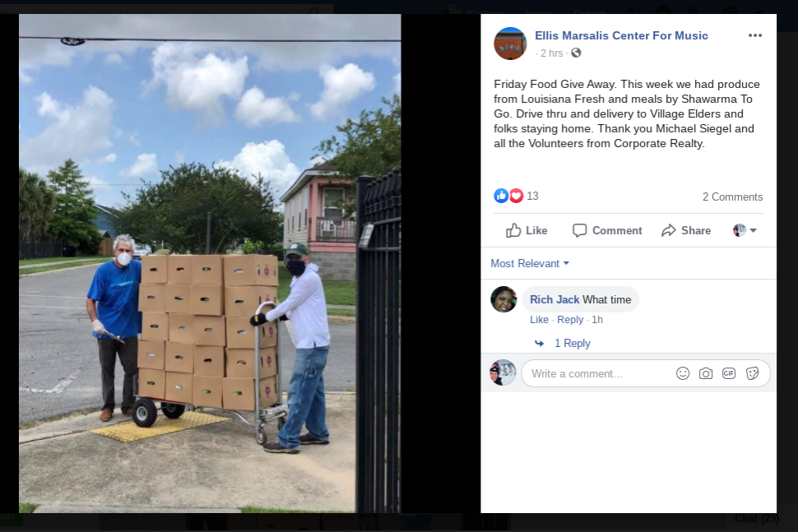Click the globe public privacy icon
The width and height of the screenshot is (798, 532).
click(576, 53)
